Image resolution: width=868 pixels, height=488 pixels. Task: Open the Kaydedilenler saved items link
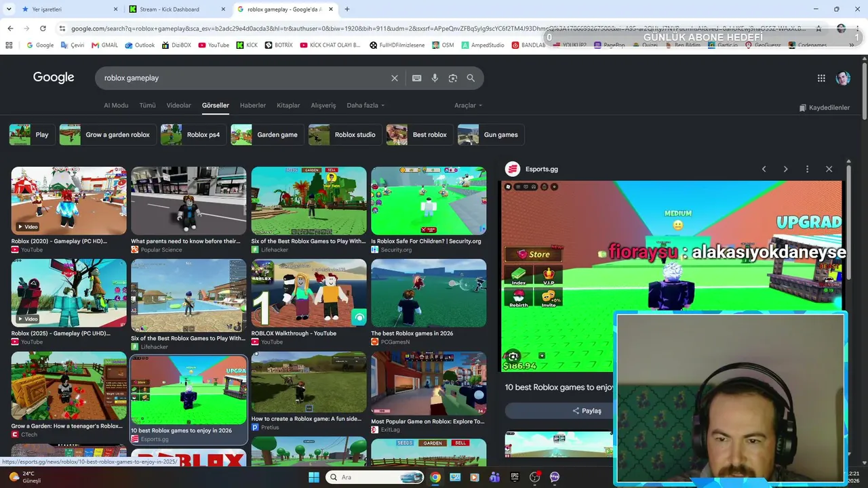(825, 108)
